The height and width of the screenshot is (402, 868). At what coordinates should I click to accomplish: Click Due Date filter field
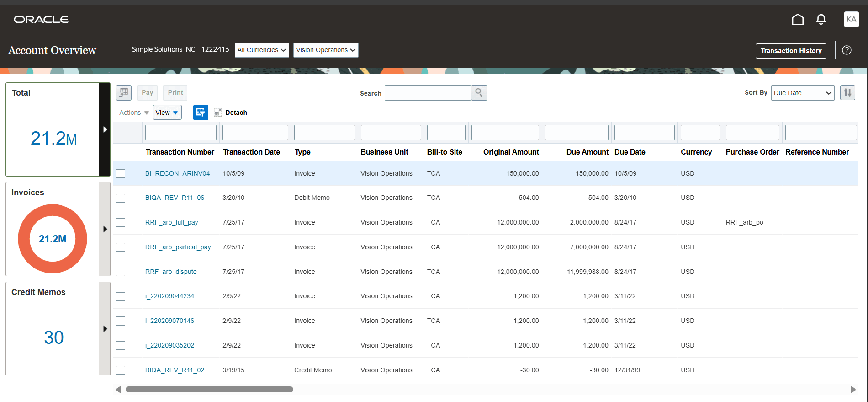click(645, 133)
